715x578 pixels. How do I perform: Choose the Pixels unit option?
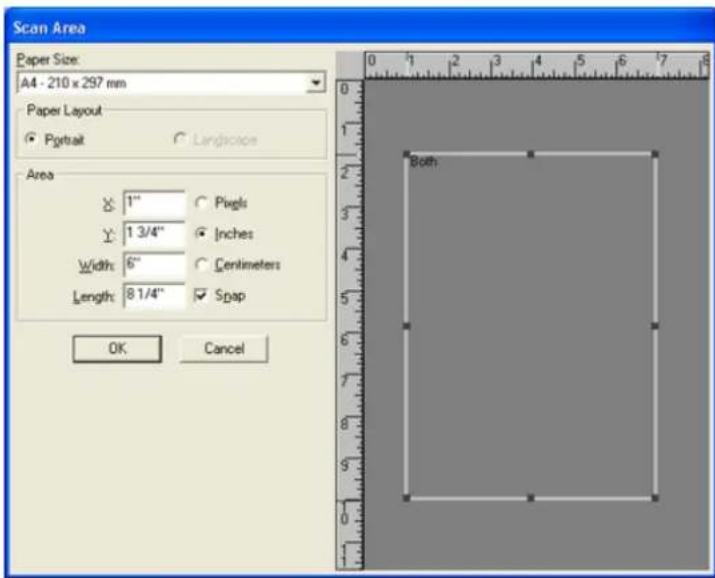(x=201, y=202)
